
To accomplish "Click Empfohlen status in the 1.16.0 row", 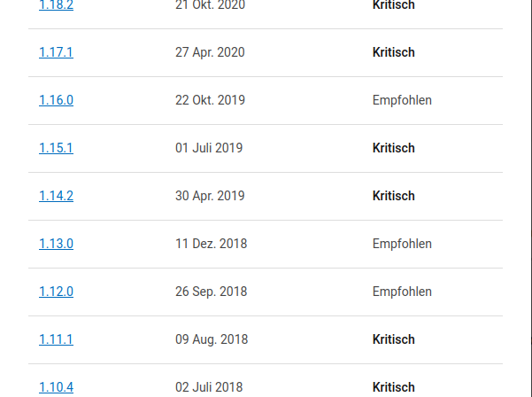I will [x=402, y=100].
